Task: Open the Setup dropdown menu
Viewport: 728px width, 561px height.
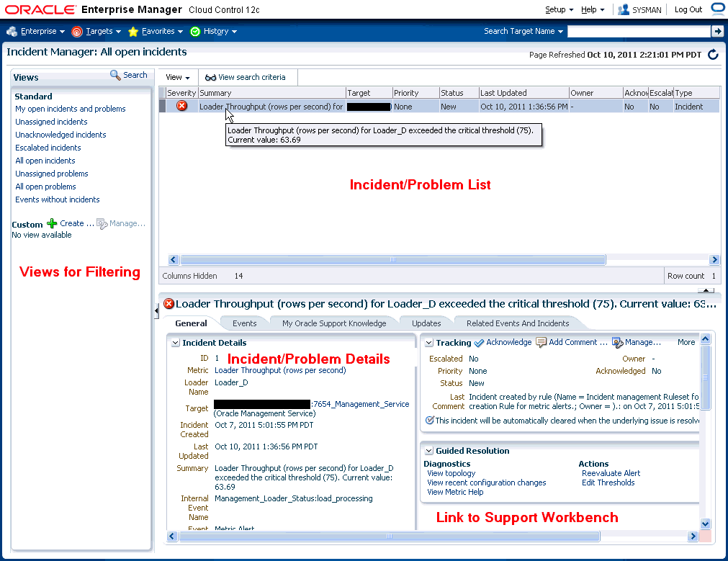Action: pyautogui.click(x=559, y=10)
